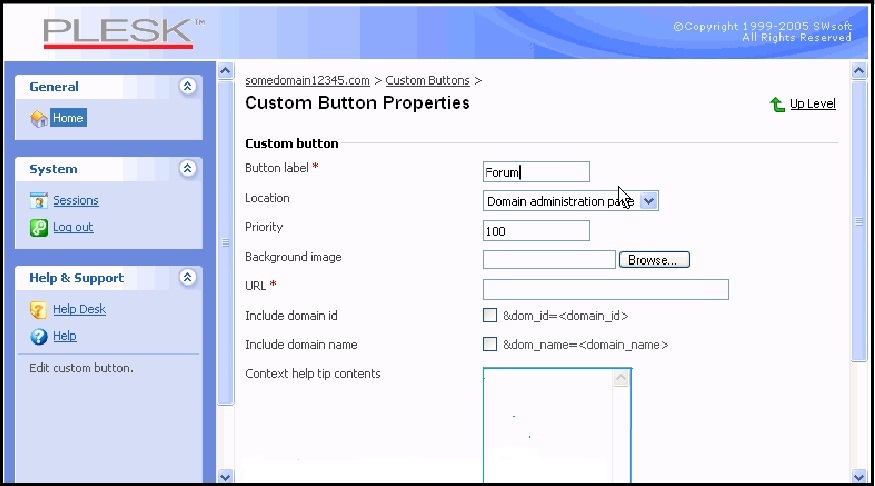Screen dimensions: 875x486
Task: Click the Sessions icon in System
Action: click(39, 201)
